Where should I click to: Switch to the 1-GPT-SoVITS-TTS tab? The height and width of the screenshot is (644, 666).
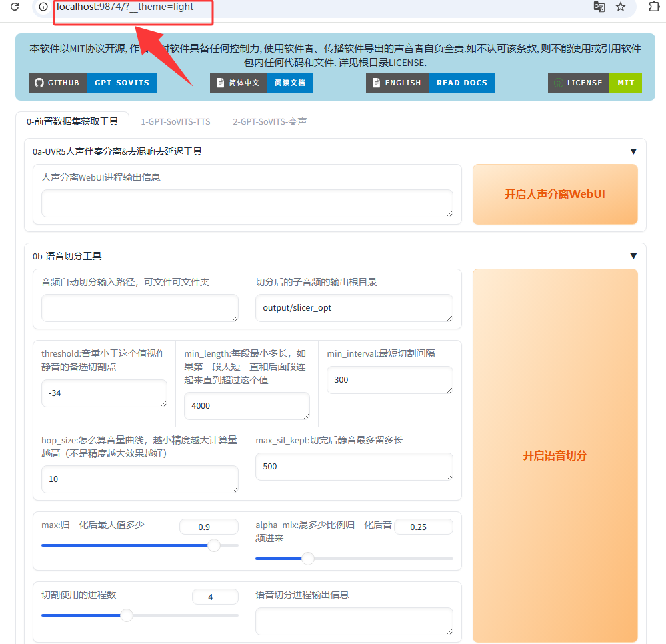(175, 121)
